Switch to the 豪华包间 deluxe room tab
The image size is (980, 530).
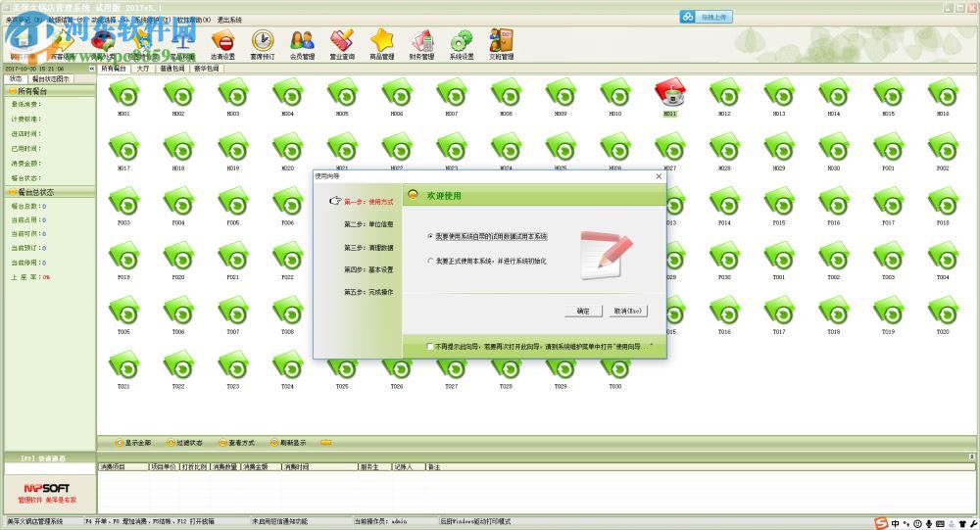pyautogui.click(x=207, y=70)
